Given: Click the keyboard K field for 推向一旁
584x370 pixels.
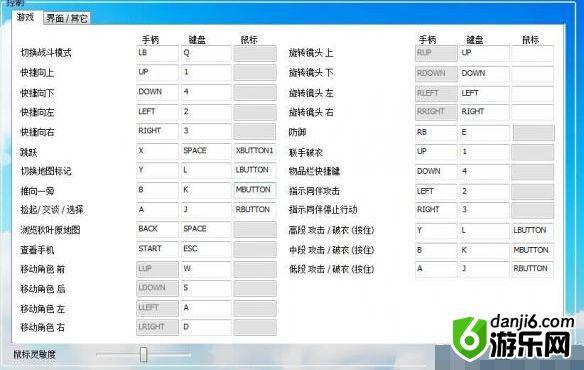Looking at the screenshot, I should (x=206, y=190).
